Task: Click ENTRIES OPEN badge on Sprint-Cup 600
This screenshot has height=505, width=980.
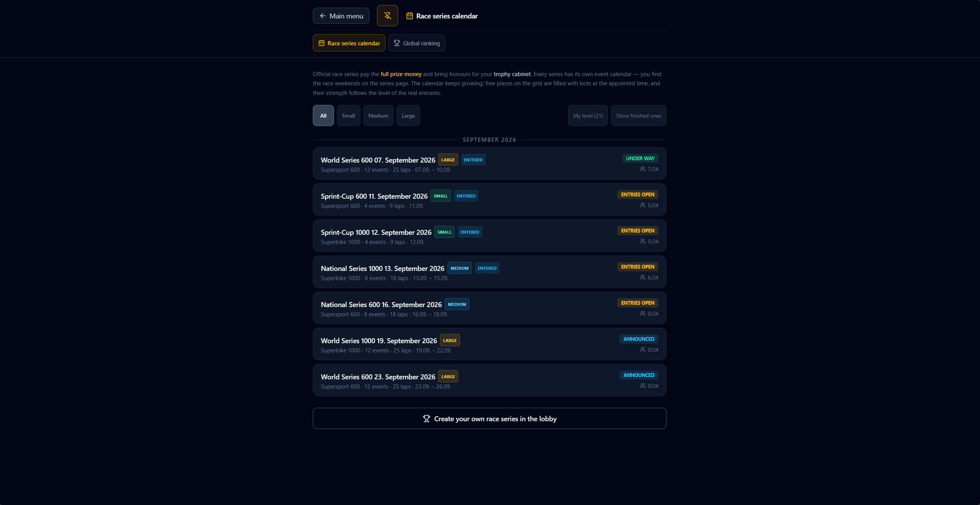Action: click(638, 195)
